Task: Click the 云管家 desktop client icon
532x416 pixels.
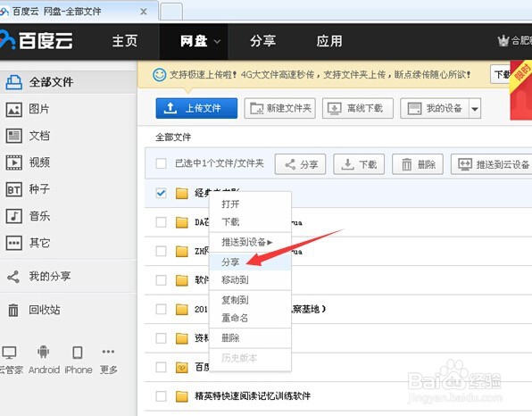Action: click(9, 353)
